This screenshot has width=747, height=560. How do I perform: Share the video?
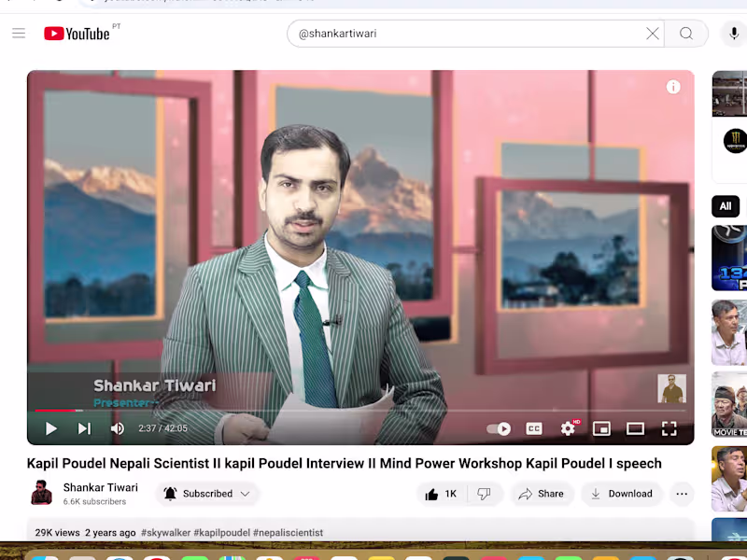tap(542, 494)
